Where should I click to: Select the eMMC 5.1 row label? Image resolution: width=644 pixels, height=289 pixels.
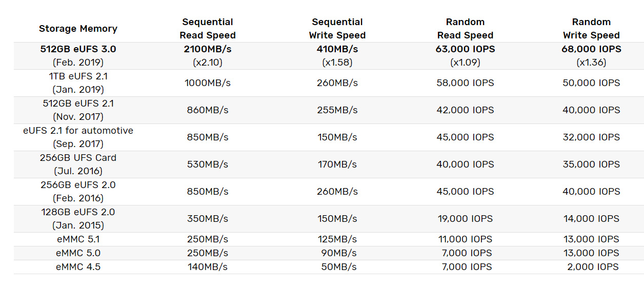coord(78,239)
